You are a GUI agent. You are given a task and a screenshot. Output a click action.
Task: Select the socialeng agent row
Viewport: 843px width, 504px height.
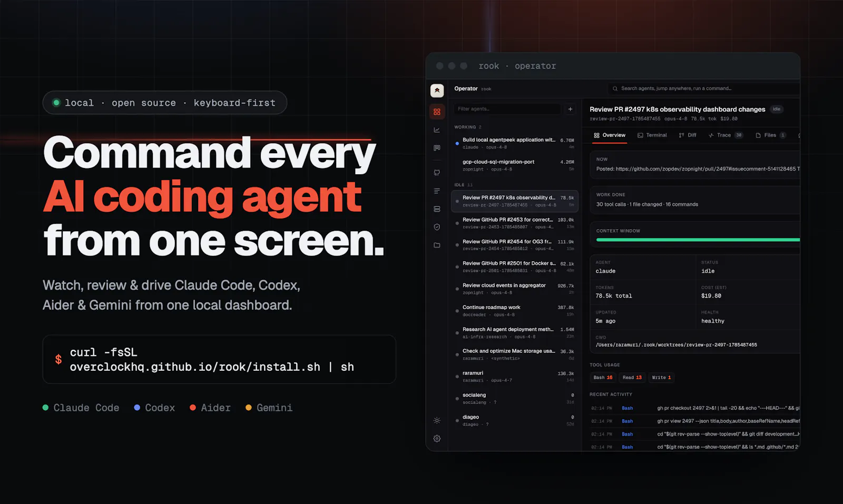[515, 398]
